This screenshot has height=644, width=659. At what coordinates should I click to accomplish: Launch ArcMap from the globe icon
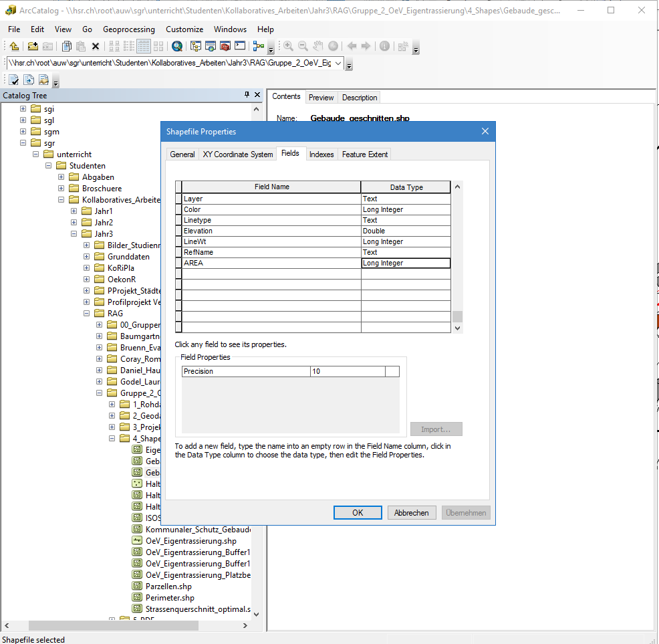pos(176,46)
